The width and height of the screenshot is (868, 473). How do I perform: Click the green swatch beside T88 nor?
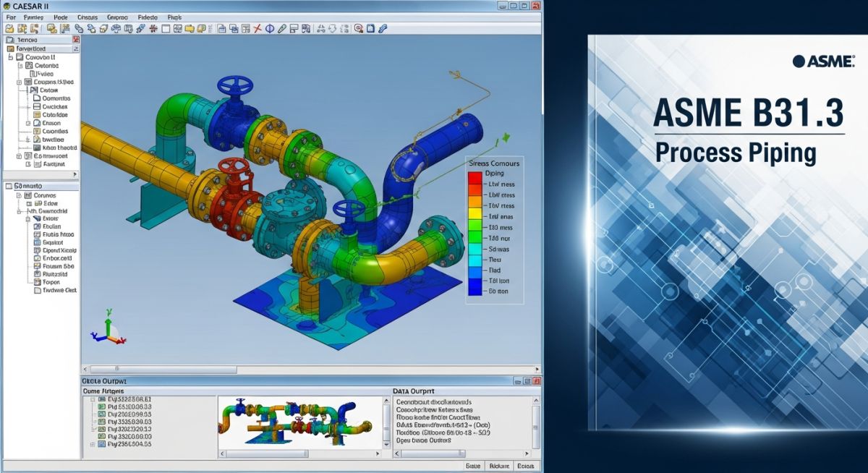475,236
